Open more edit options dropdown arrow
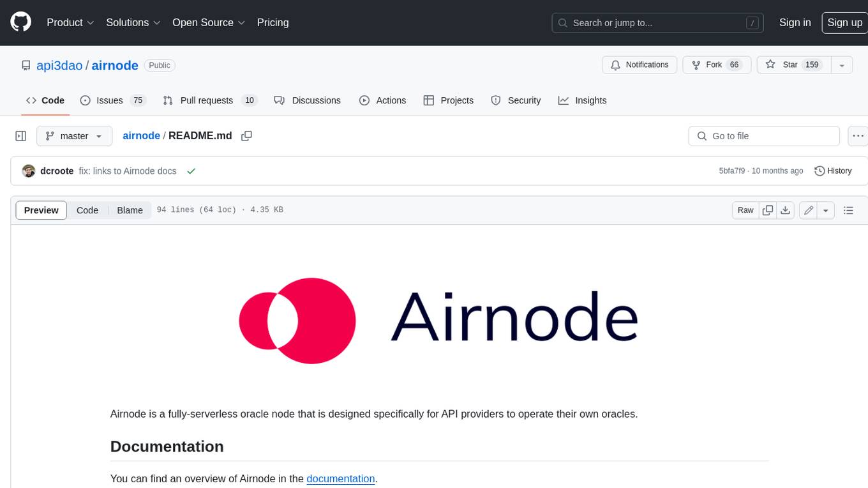Image resolution: width=868 pixels, height=488 pixels. point(826,210)
